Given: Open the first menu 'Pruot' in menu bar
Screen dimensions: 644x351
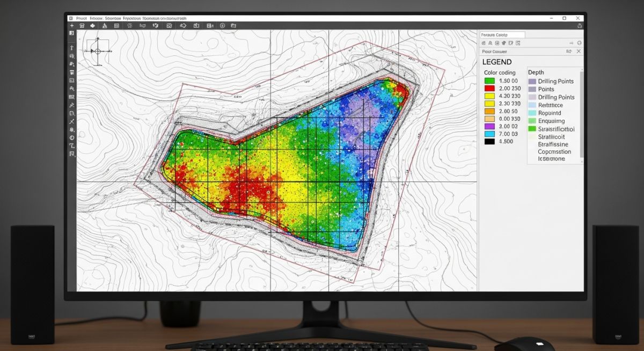Looking at the screenshot, I should coord(82,18).
